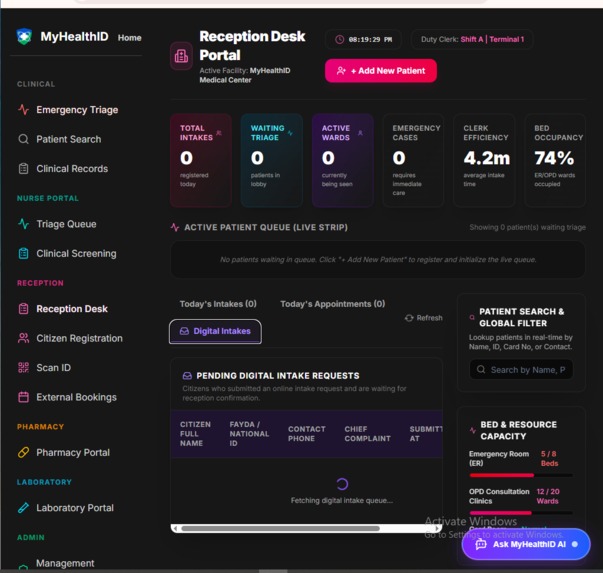Click the Total Intakes person icon
Viewport: 603px width, 573px height.
point(219,133)
